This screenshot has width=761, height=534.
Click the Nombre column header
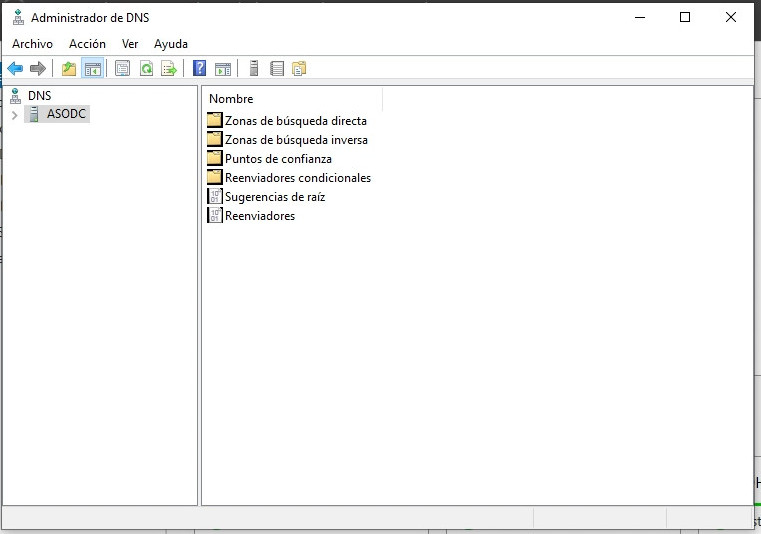(x=231, y=99)
